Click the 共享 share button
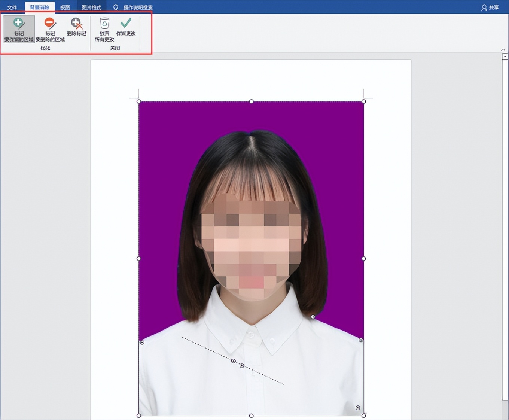This screenshot has height=420, width=509. tap(490, 7)
